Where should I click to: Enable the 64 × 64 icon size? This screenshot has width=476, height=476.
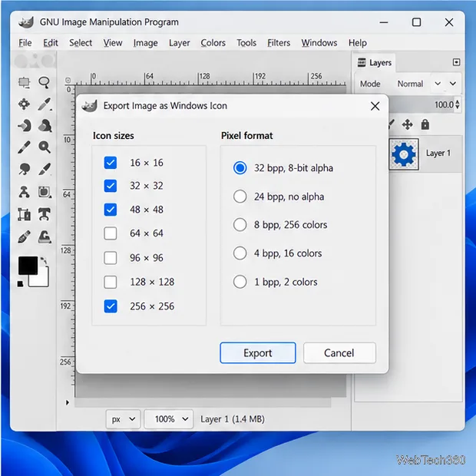click(111, 233)
